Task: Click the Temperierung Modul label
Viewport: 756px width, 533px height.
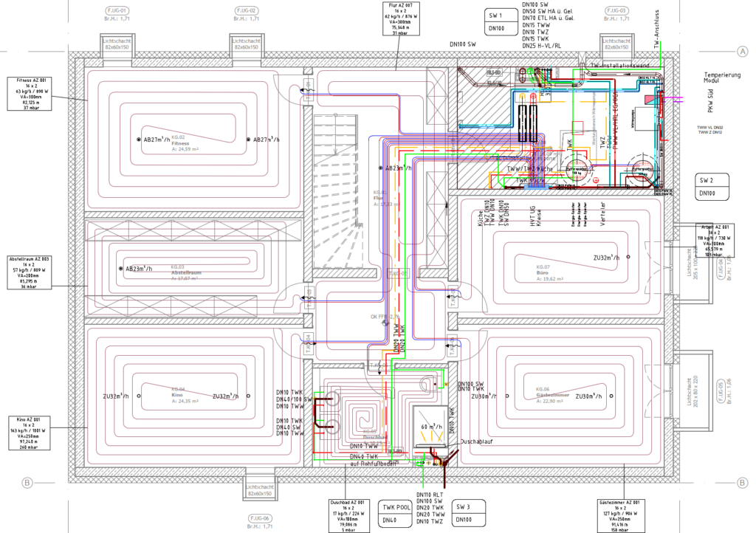Action: (722, 78)
